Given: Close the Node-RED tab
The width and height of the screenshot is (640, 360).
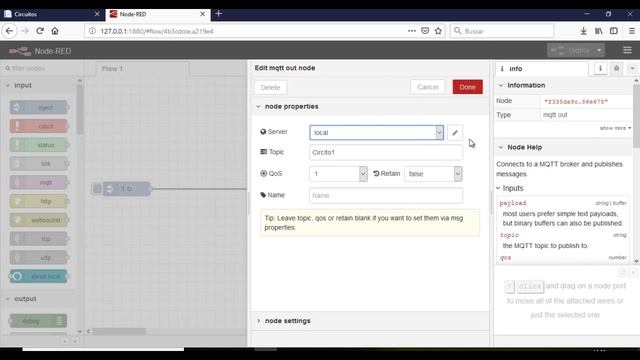Looking at the screenshot, I should pyautogui.click(x=202, y=14).
